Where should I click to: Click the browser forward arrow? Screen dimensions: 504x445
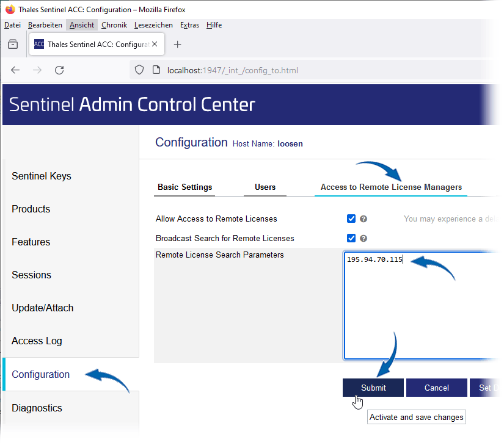pyautogui.click(x=37, y=70)
